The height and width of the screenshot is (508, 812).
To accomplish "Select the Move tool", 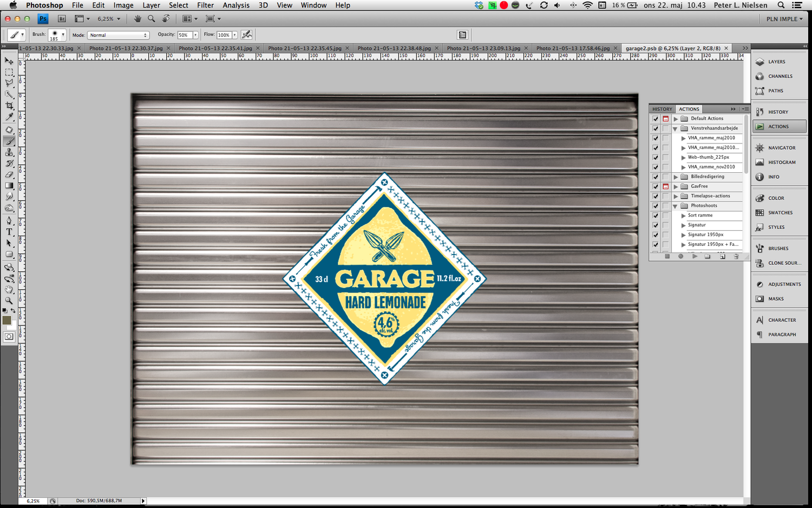I will pos(9,61).
